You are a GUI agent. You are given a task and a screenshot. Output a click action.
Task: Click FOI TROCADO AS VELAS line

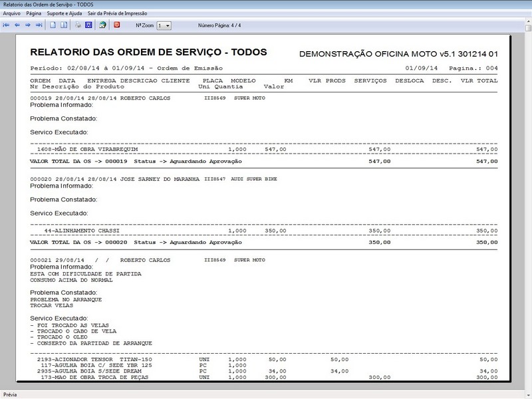(70, 325)
